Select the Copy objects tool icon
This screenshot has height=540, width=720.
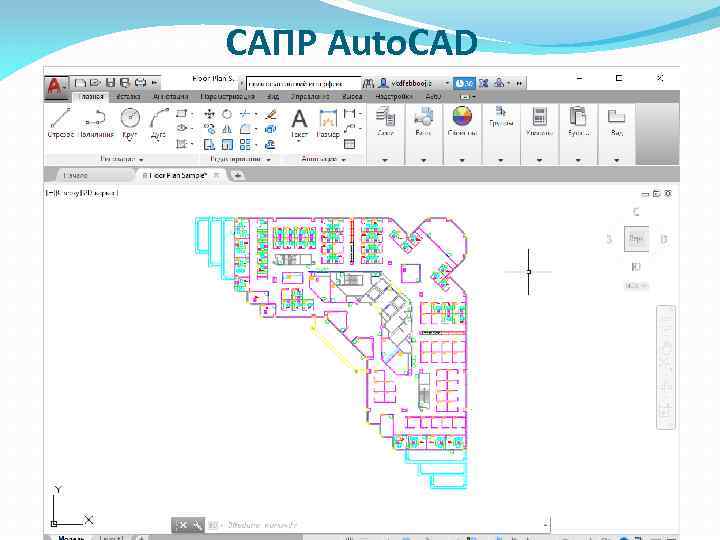point(209,129)
